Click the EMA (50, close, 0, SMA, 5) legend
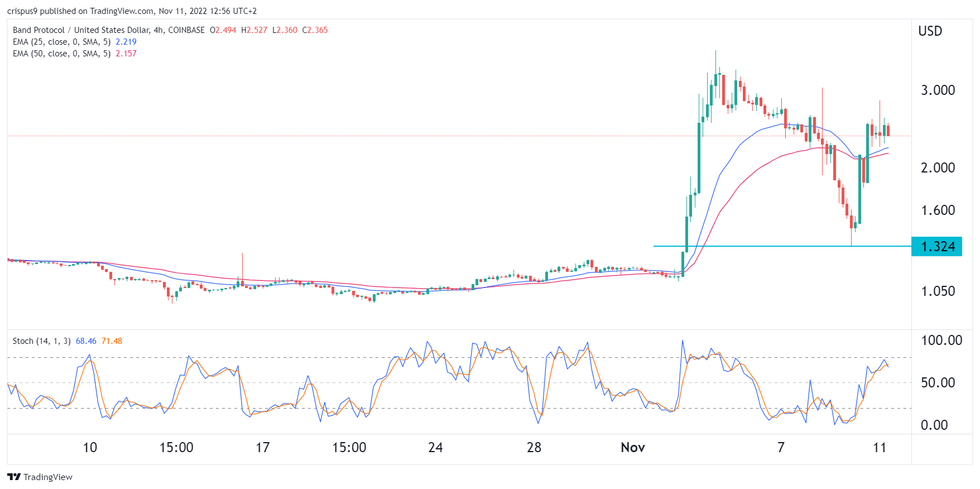980x489 pixels. click(61, 54)
